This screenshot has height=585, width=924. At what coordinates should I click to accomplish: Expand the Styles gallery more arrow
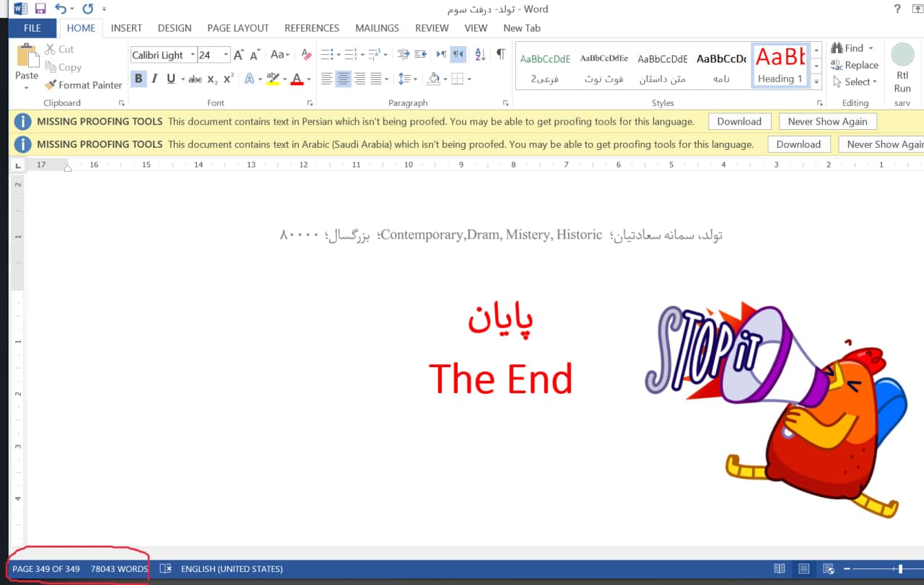click(816, 80)
